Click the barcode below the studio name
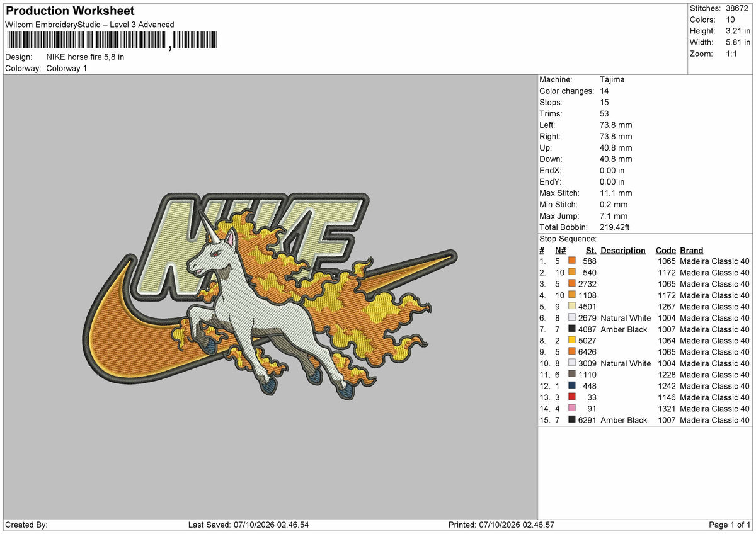Screen dimensions: 756x534 tap(112, 41)
